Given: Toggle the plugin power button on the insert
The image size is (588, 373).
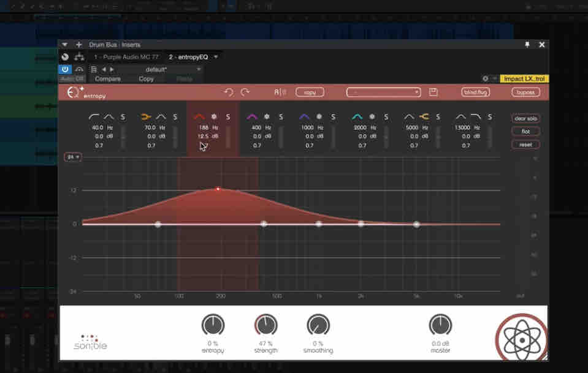Looking at the screenshot, I should [x=64, y=69].
